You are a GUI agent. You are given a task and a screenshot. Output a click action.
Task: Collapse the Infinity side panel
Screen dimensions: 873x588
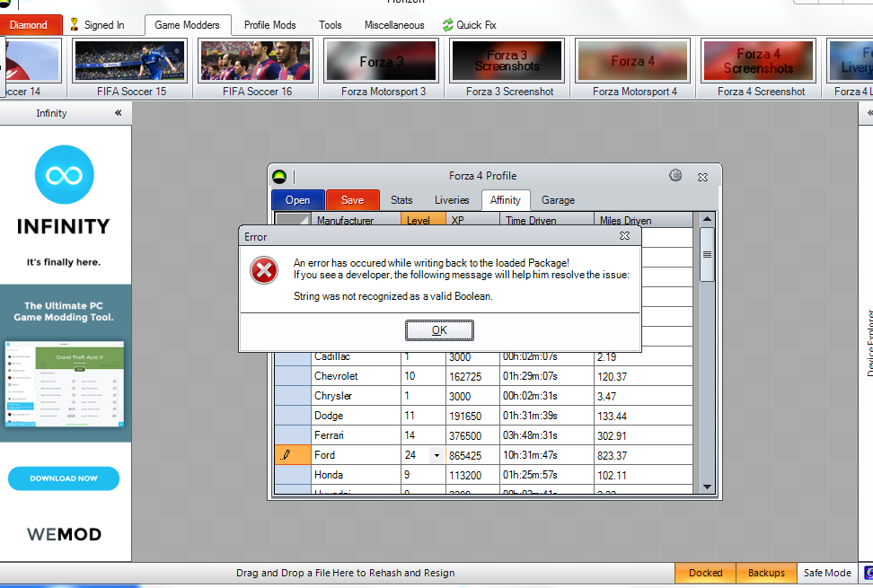(x=118, y=113)
